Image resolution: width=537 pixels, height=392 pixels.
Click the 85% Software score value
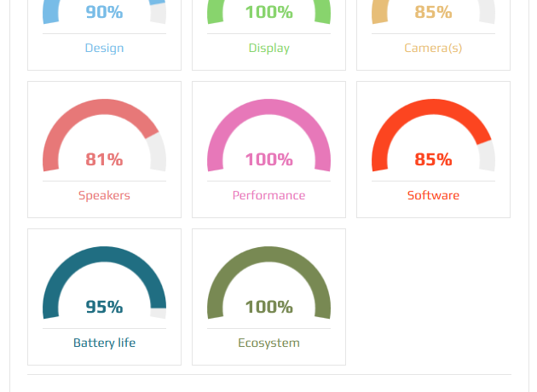point(433,159)
